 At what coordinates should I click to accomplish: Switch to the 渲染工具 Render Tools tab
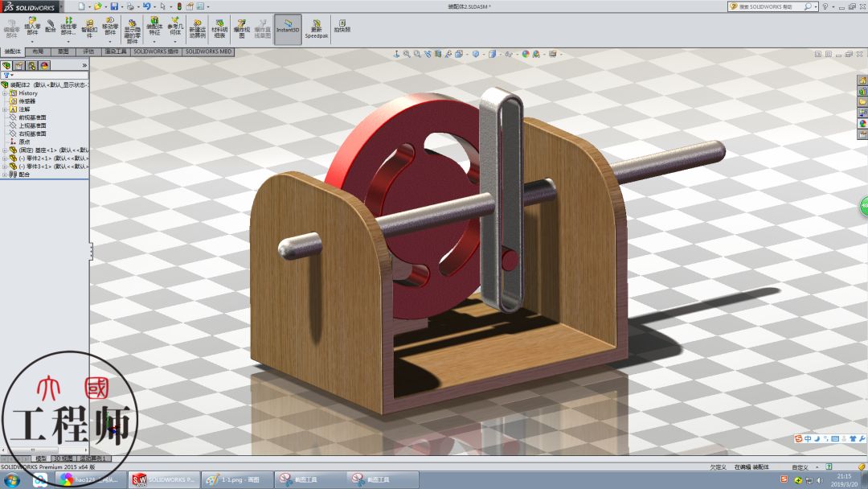[116, 51]
